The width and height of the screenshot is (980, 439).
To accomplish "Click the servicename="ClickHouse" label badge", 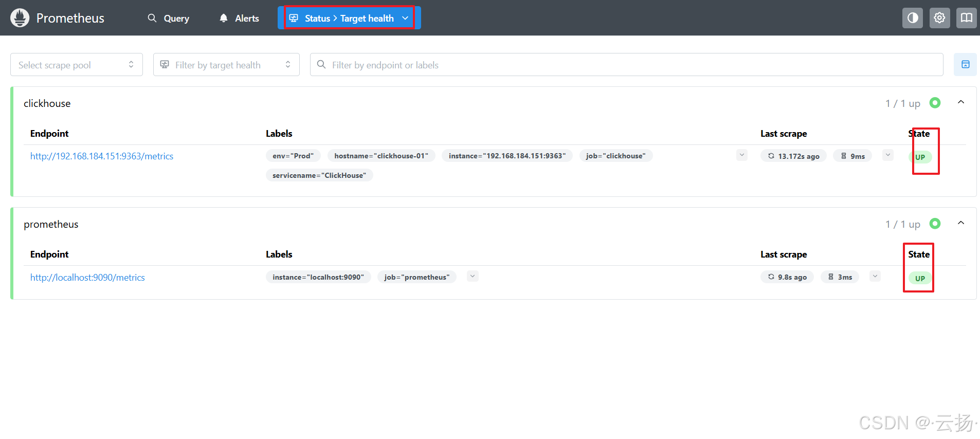I will (x=319, y=175).
